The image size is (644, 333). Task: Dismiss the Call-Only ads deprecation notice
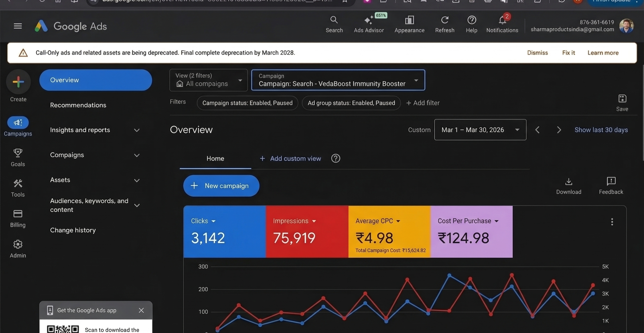(537, 53)
